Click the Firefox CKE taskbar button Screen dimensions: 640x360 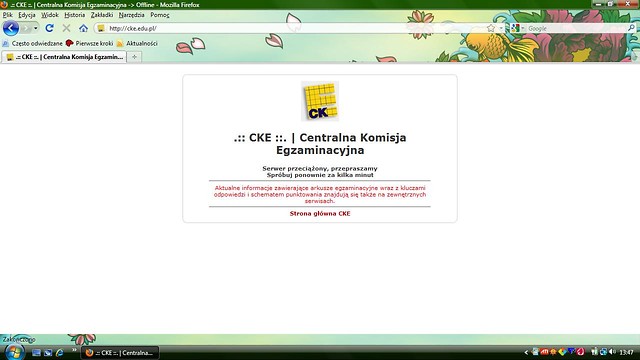click(x=120, y=353)
